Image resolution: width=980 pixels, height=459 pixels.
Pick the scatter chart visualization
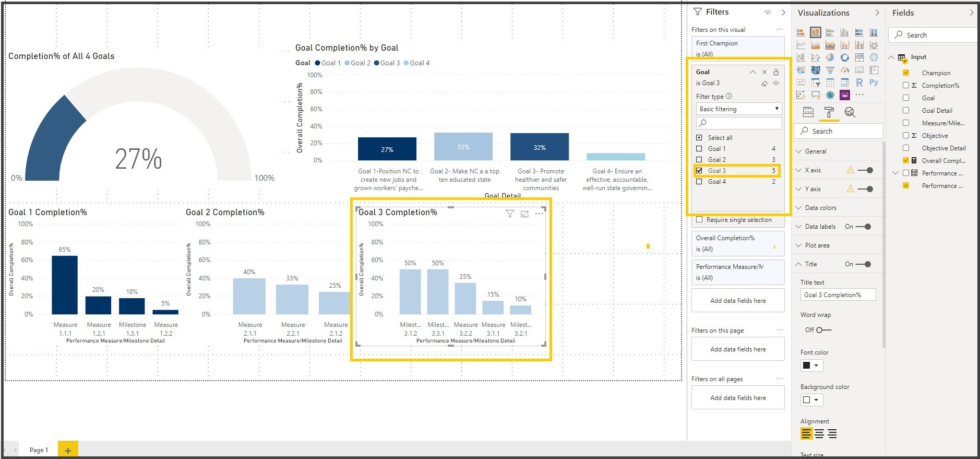(x=816, y=57)
